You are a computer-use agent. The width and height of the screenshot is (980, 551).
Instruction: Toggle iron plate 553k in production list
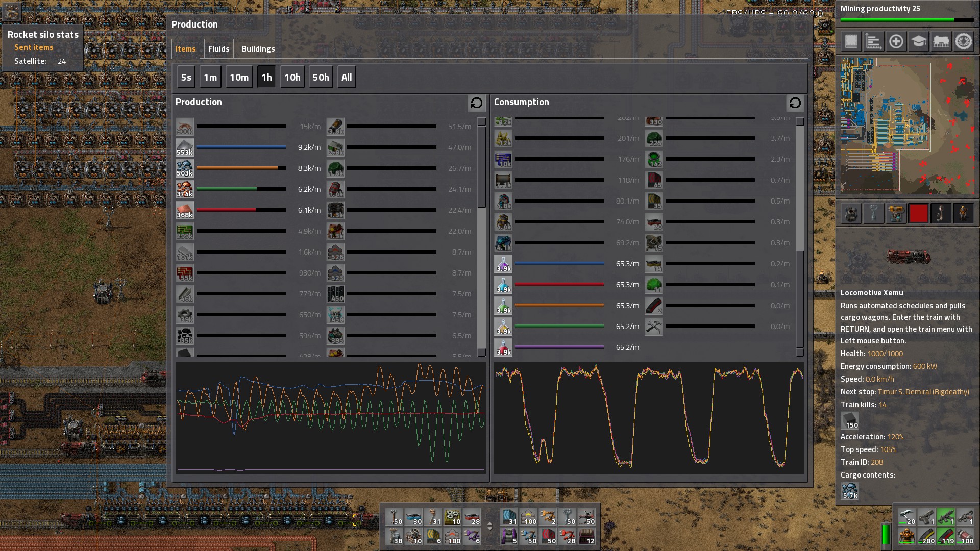click(185, 147)
